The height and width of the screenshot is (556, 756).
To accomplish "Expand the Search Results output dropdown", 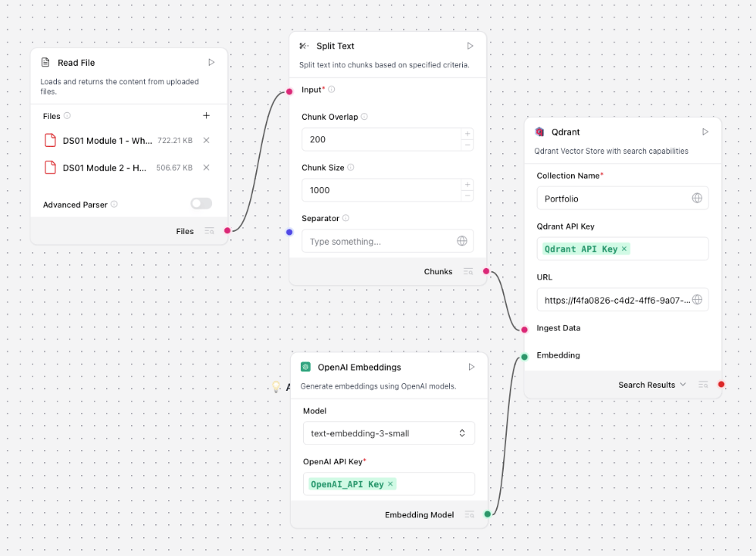I will 683,385.
